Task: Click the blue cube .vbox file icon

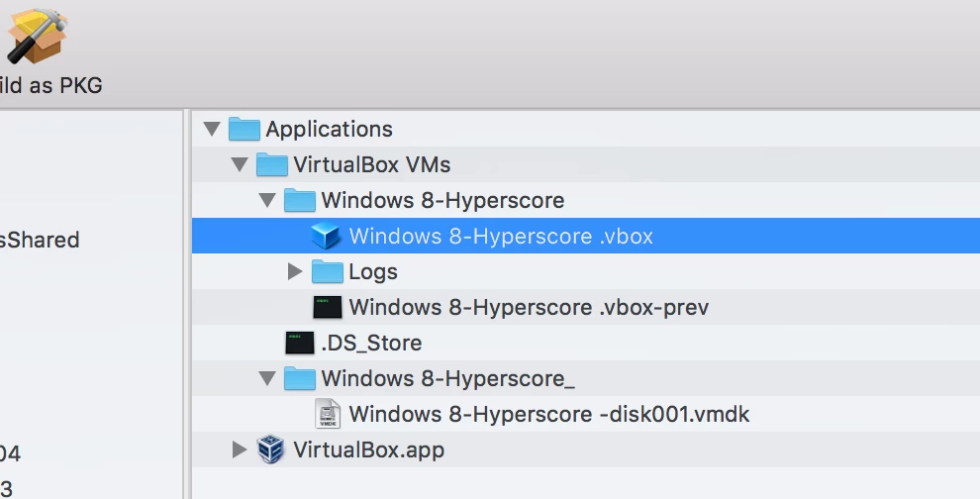Action: [326, 237]
